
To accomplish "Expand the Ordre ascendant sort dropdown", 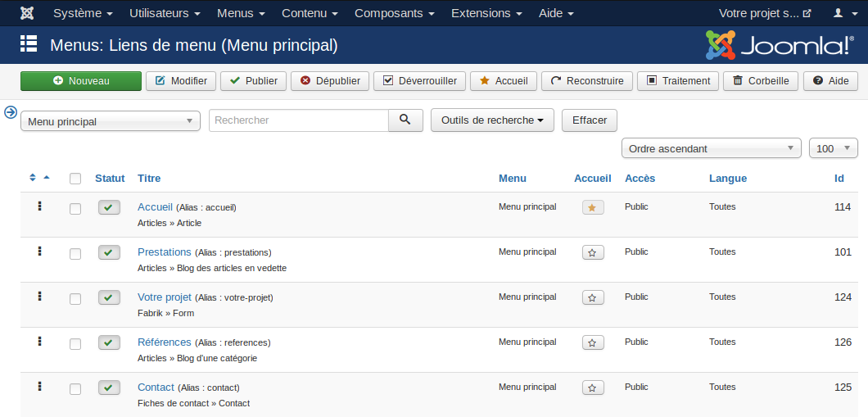I will [712, 148].
